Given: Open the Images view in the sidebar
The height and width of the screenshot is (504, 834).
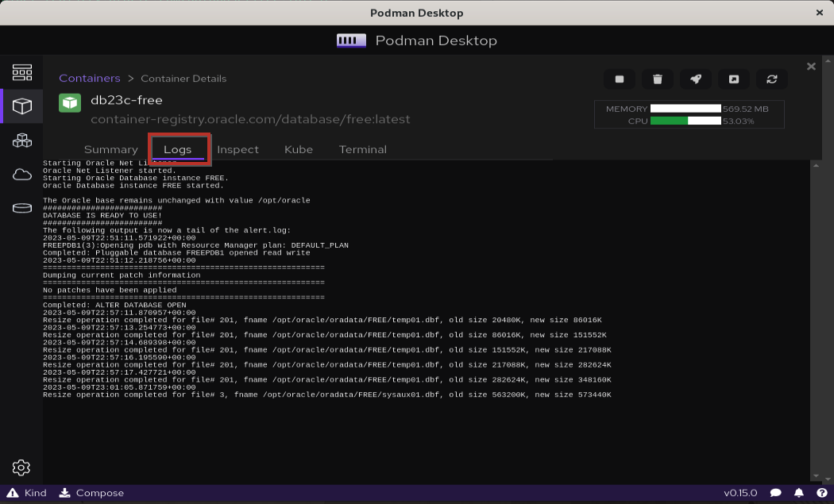Looking at the screenshot, I should [22, 174].
